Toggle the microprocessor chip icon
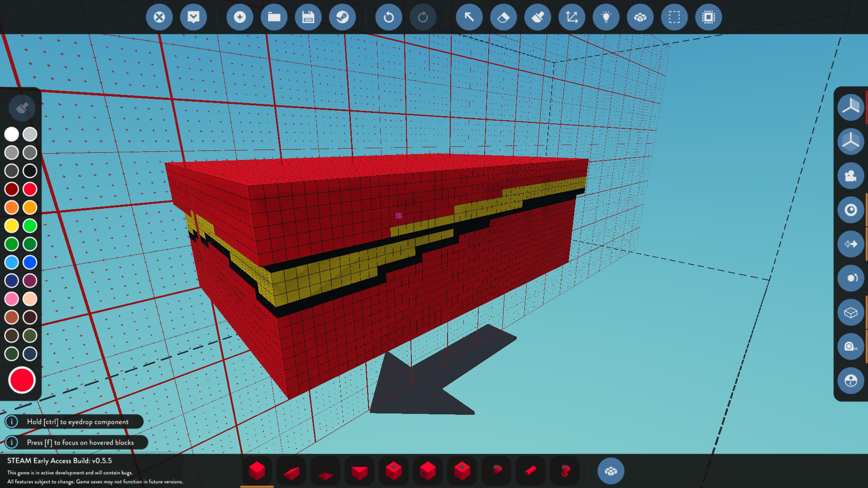The image size is (868, 488). pos(708,17)
